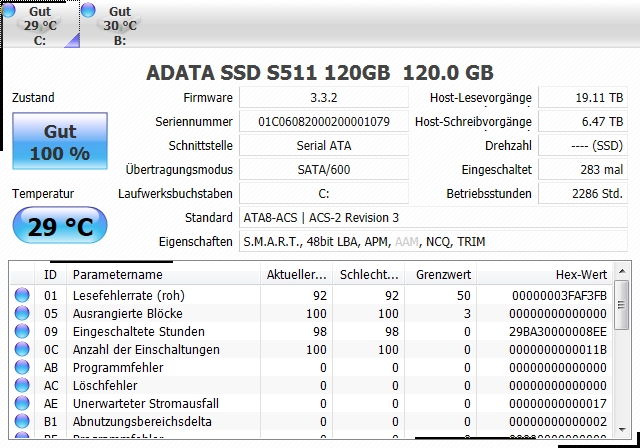Click the Gut 100 % health status button

[x=60, y=141]
